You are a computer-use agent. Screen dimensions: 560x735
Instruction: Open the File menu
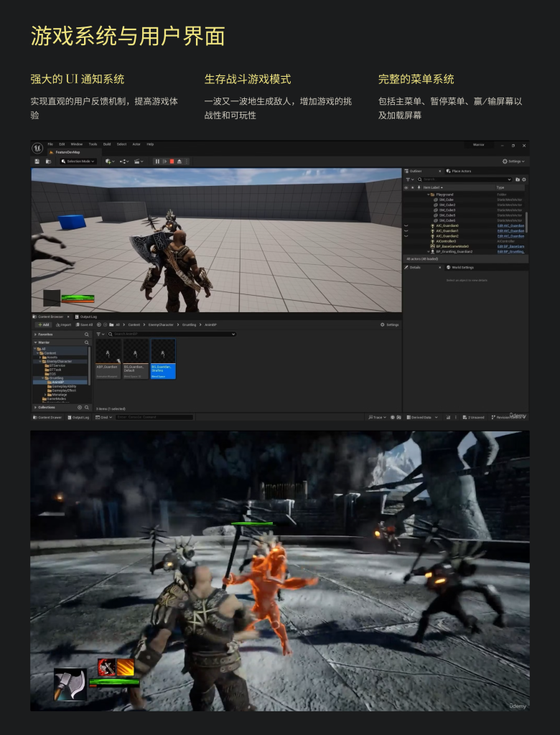point(50,144)
